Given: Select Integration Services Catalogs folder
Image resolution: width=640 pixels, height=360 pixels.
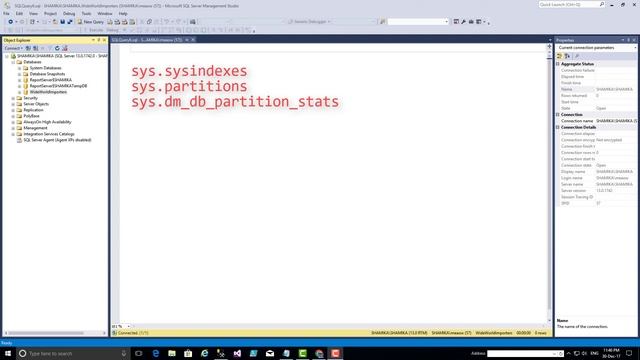Looking at the screenshot, I should coord(49,134).
